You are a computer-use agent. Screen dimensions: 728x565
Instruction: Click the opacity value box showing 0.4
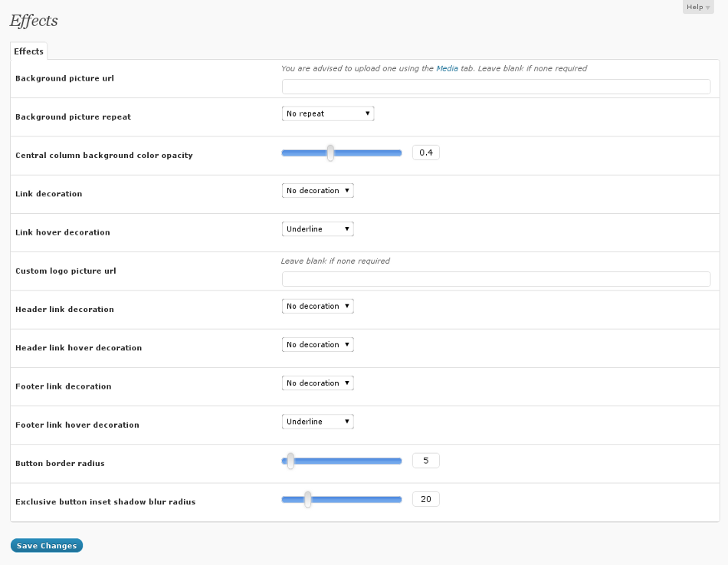pos(426,153)
